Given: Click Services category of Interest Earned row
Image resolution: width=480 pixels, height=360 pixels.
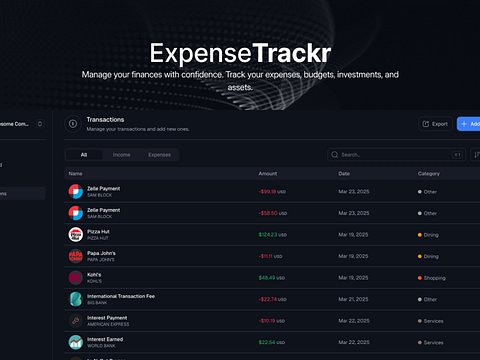Looking at the screenshot, I should tap(431, 343).
